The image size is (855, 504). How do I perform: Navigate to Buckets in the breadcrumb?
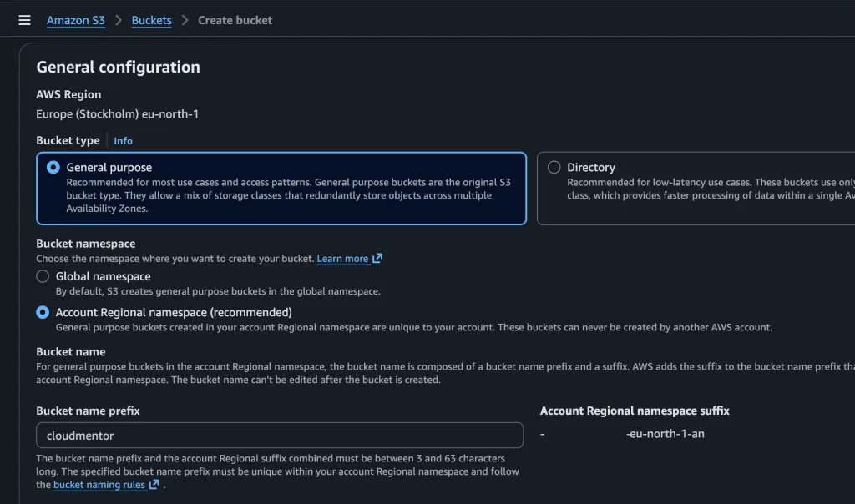[x=151, y=20]
